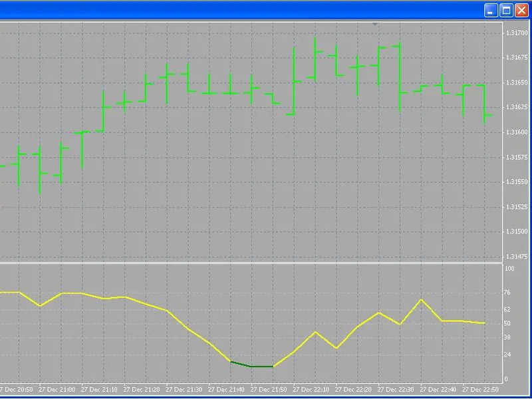The width and height of the screenshot is (532, 399).
Task: Click the 1.31475 price scale label
Action: 517,257
